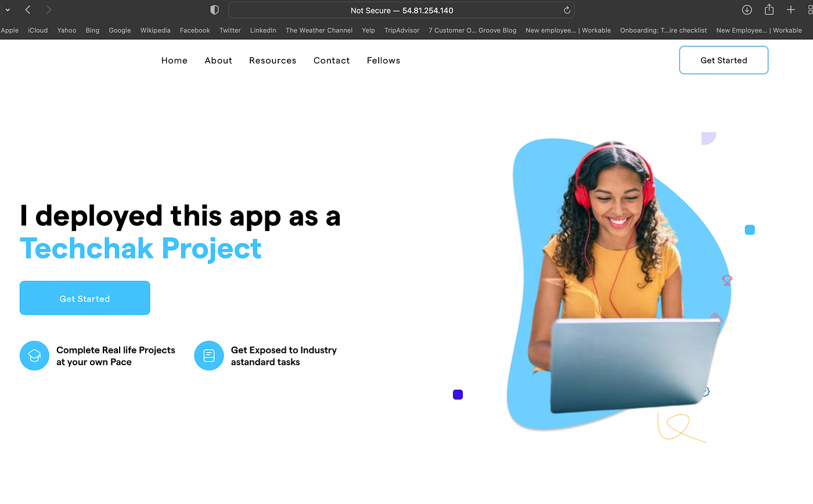Open the Wikipedia bookmark
This screenshot has height=504, width=813.
156,30
